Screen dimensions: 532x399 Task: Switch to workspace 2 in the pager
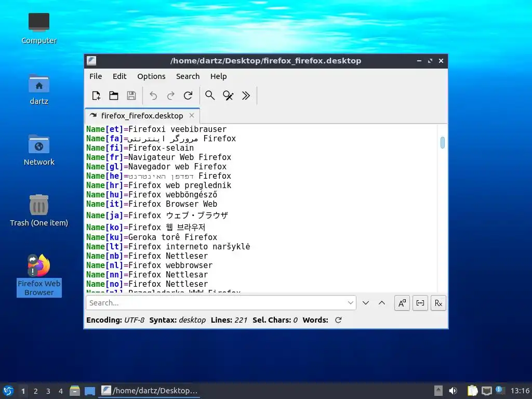tap(36, 391)
